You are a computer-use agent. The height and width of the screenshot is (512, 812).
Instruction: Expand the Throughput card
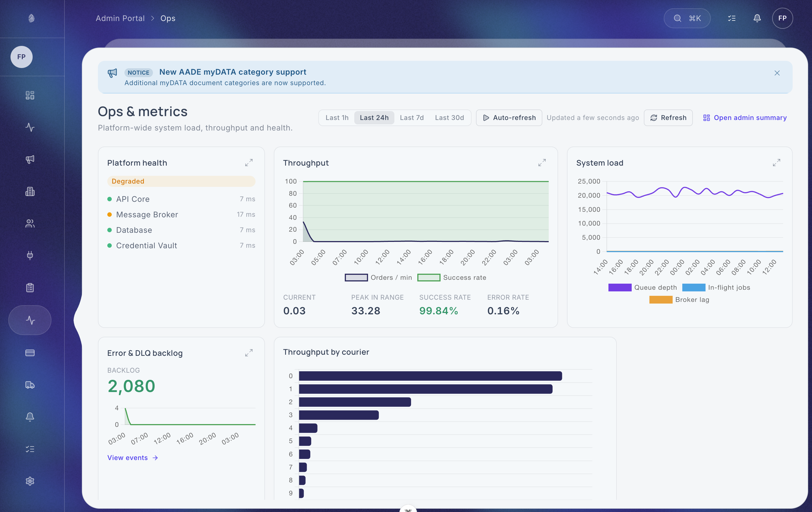[x=542, y=163]
